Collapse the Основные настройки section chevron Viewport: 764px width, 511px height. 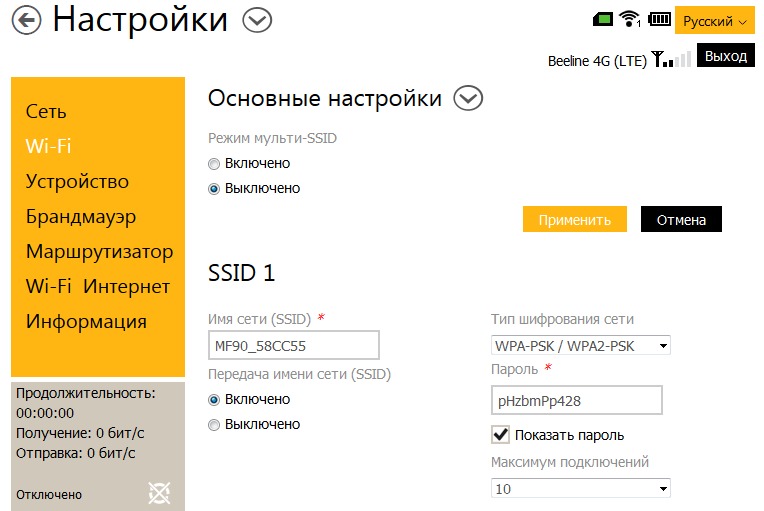[468, 98]
